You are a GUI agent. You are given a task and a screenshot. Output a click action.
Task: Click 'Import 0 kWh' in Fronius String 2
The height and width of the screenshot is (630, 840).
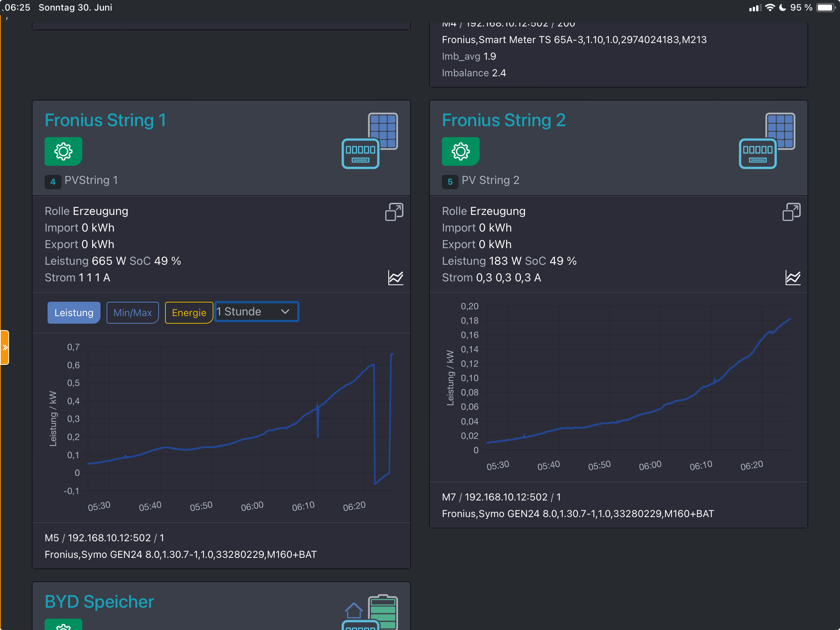[477, 228]
